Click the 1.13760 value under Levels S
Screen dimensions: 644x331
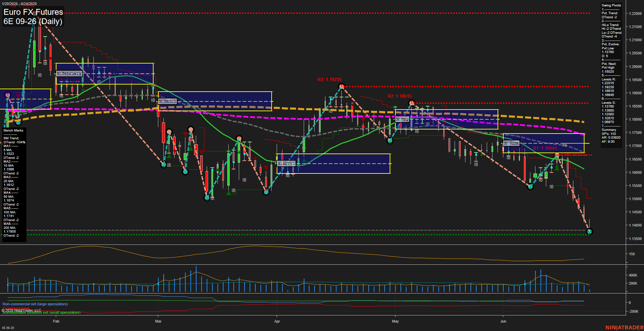tap(608, 107)
